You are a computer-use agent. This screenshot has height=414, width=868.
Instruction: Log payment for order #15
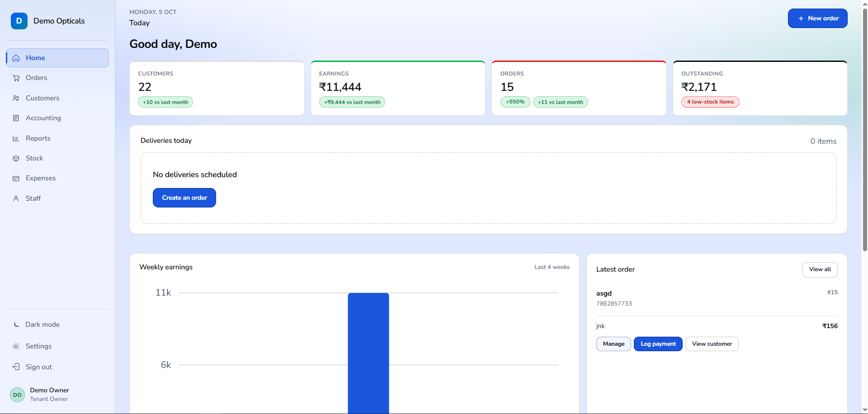click(658, 344)
